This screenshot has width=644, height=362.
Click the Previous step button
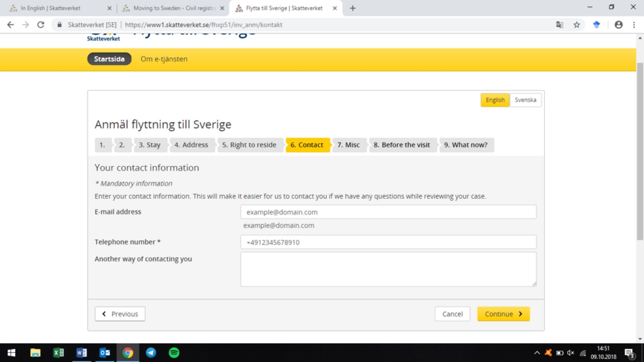120,314
